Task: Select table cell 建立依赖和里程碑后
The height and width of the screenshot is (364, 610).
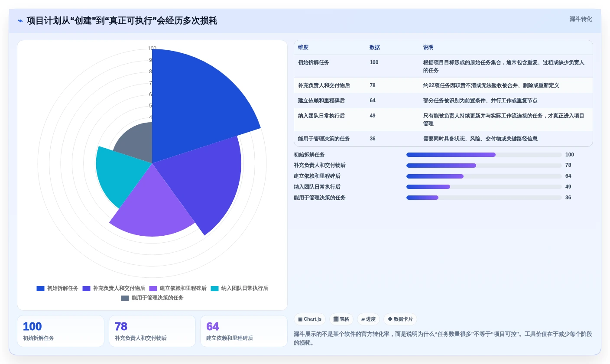Action: (x=321, y=101)
